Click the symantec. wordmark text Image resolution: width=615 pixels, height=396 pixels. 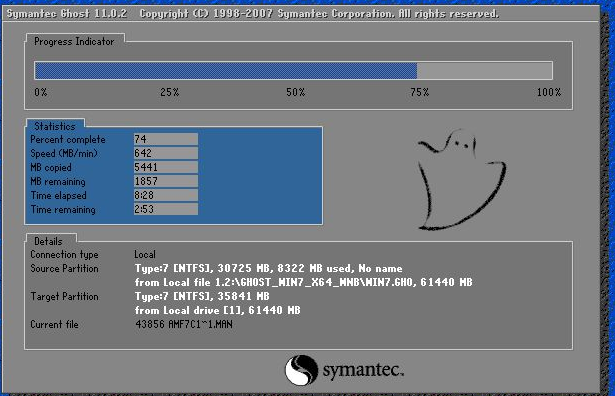(x=363, y=370)
